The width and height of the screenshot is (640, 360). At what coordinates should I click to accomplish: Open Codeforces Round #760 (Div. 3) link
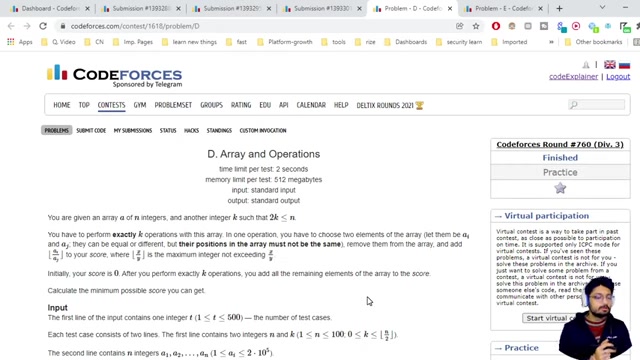click(560, 144)
